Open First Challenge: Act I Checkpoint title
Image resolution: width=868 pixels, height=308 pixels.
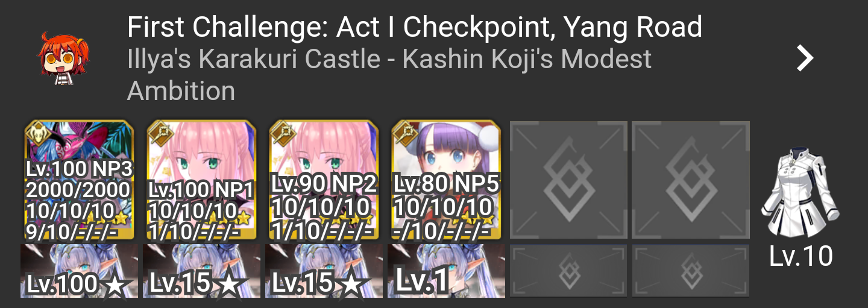coord(415,27)
